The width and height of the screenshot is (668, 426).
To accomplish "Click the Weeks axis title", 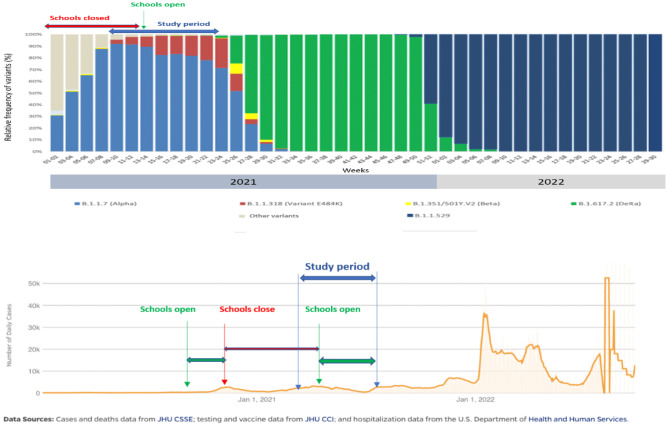I will click(x=356, y=170).
